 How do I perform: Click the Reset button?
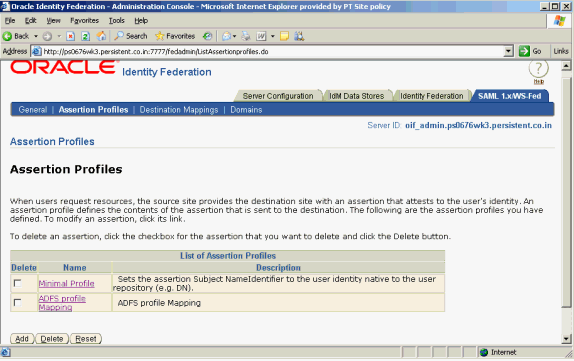coord(86,339)
